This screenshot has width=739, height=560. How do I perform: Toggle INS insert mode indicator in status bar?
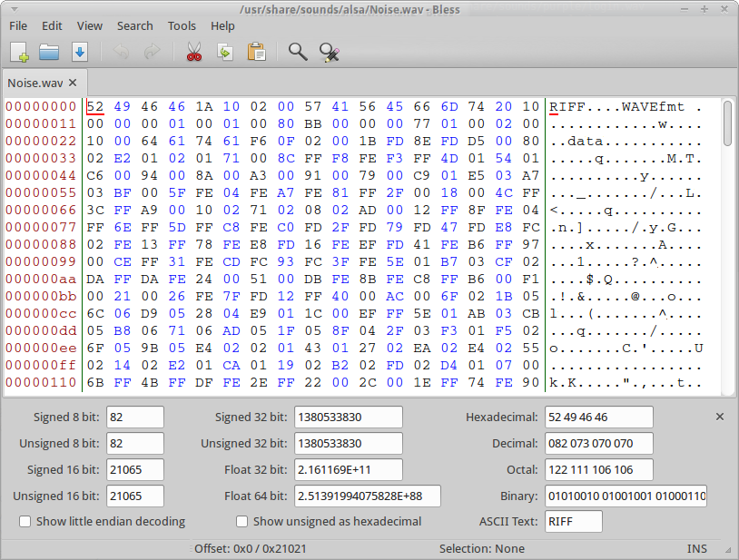pos(697,549)
